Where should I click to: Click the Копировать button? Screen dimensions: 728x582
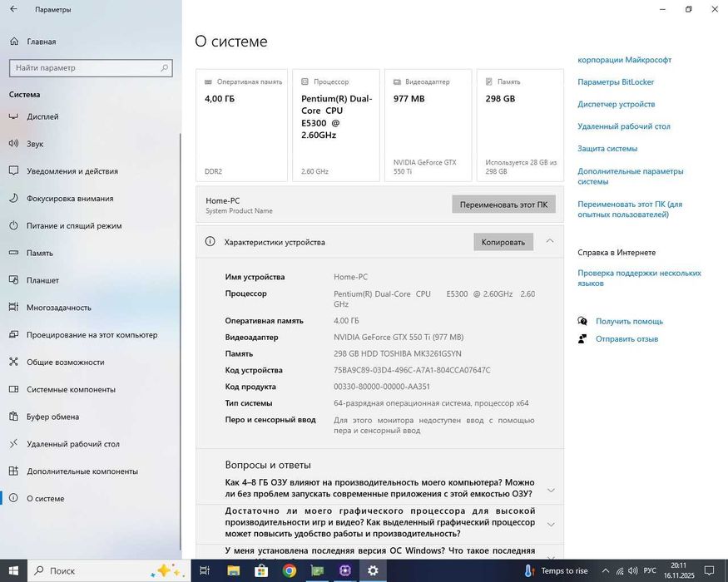pyautogui.click(x=503, y=242)
